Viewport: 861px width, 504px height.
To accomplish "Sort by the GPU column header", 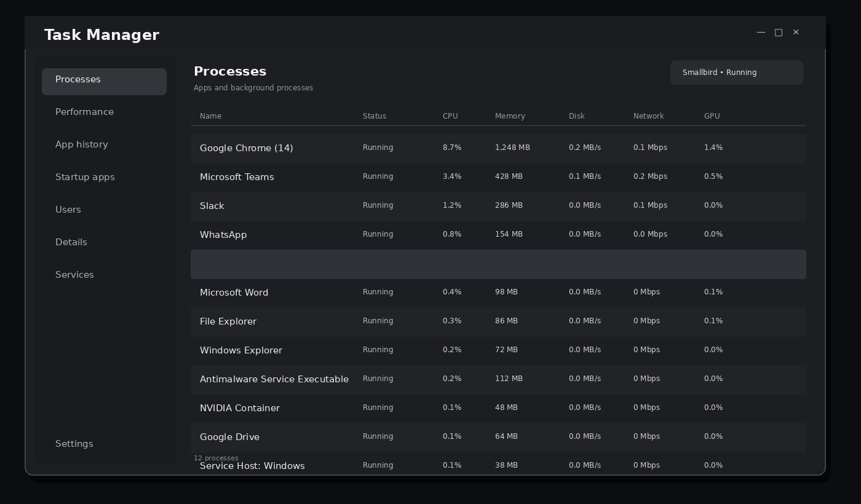I will click(x=712, y=116).
